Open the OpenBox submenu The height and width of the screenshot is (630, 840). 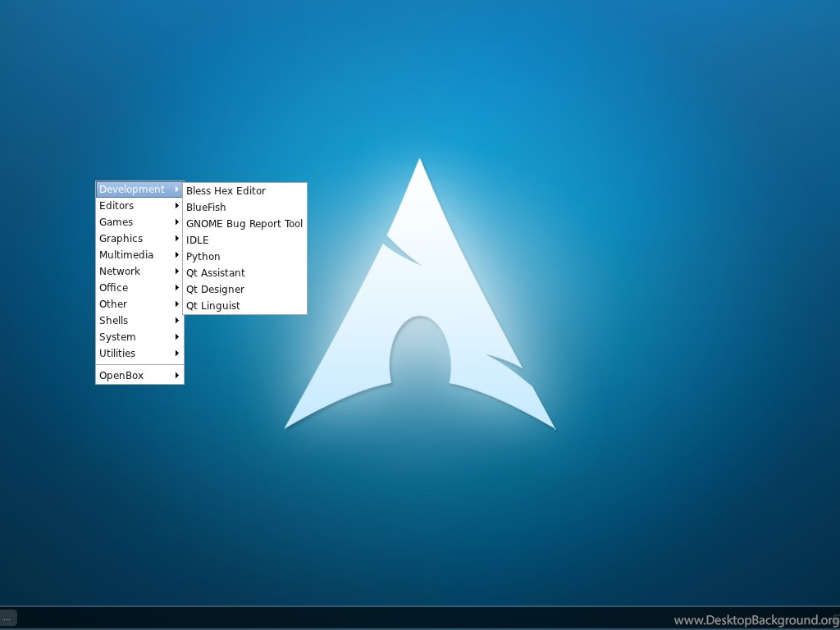tap(139, 376)
